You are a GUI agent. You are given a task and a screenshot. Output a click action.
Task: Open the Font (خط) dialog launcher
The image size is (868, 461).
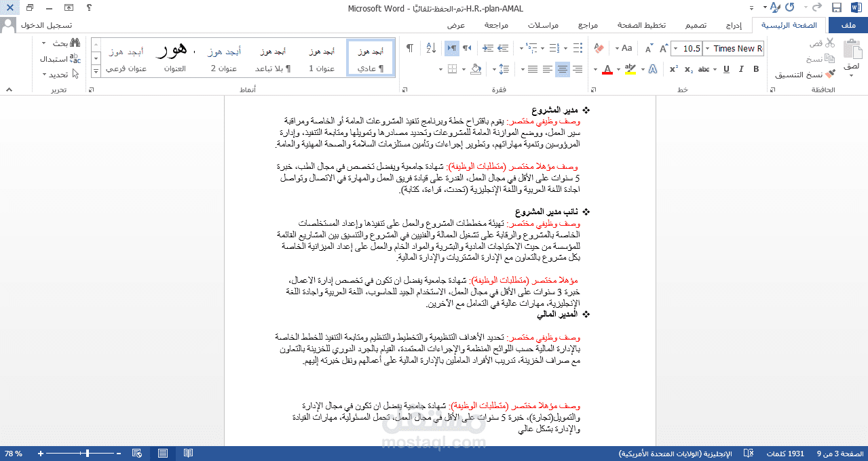coord(593,89)
